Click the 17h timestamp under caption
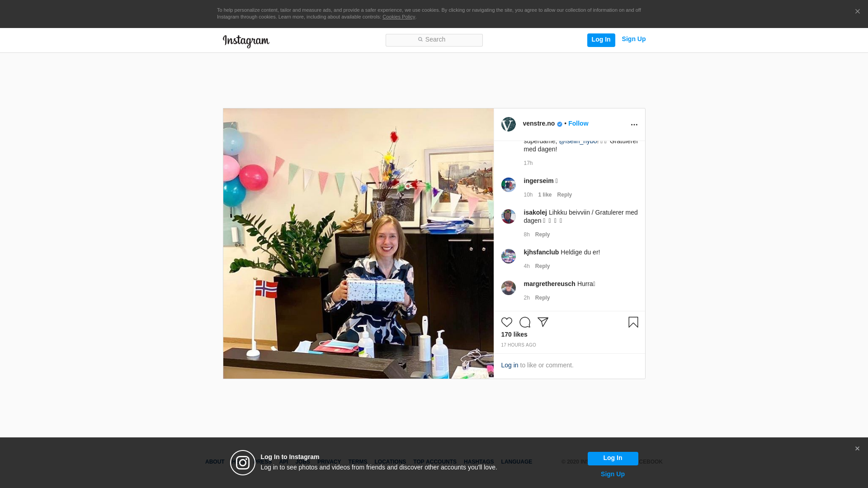This screenshot has height=488, width=868. (x=528, y=163)
